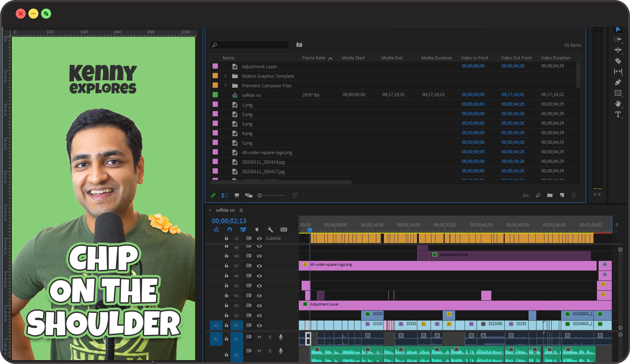Open Caption Track Options CC icon
630x364 pixels.
tap(284, 230)
